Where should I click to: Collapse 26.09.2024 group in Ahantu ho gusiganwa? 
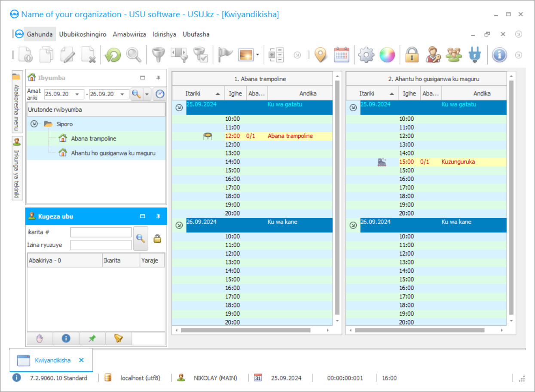[x=353, y=225]
